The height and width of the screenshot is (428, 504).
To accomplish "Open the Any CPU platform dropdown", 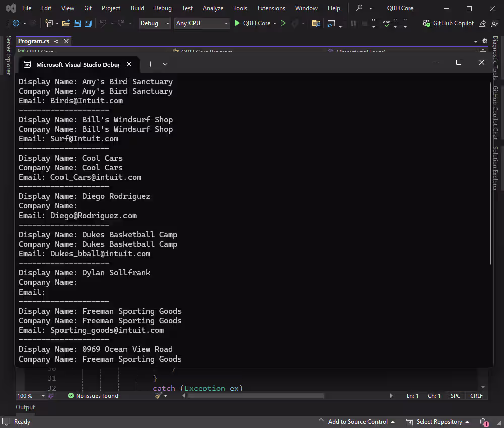I will (202, 23).
